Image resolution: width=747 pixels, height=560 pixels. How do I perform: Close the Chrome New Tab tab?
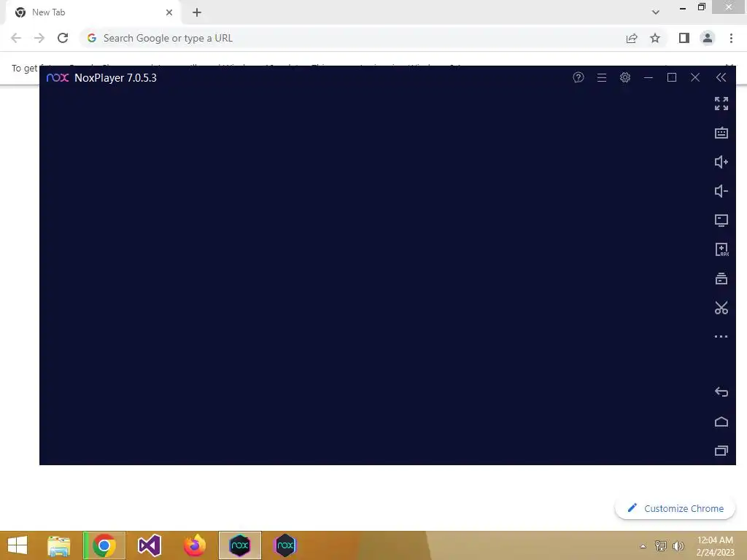pos(169,12)
